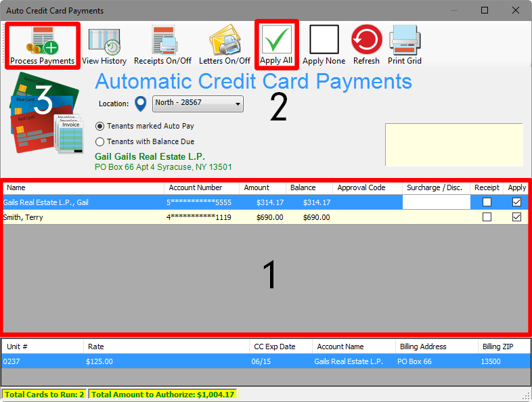This screenshot has height=402, width=532.
Task: Click the Process Payments icon
Action: click(x=43, y=43)
